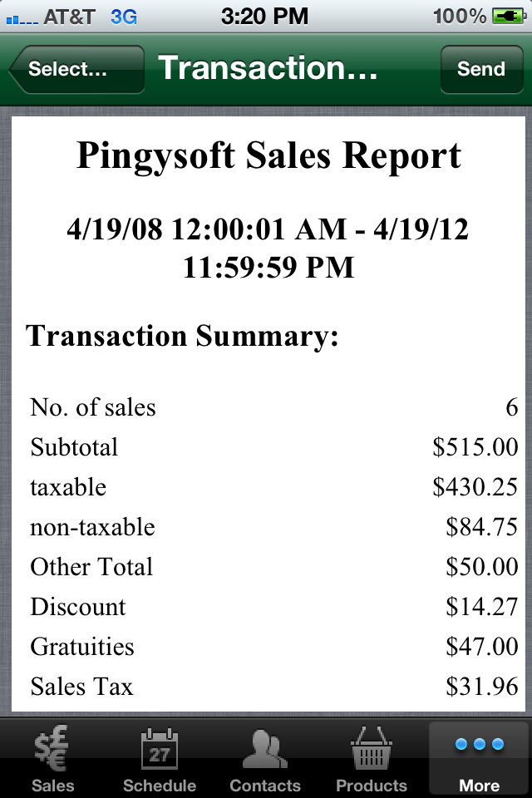Select the Gratuities $47.00 row
Viewport: 532px width, 798px height.
point(273,647)
